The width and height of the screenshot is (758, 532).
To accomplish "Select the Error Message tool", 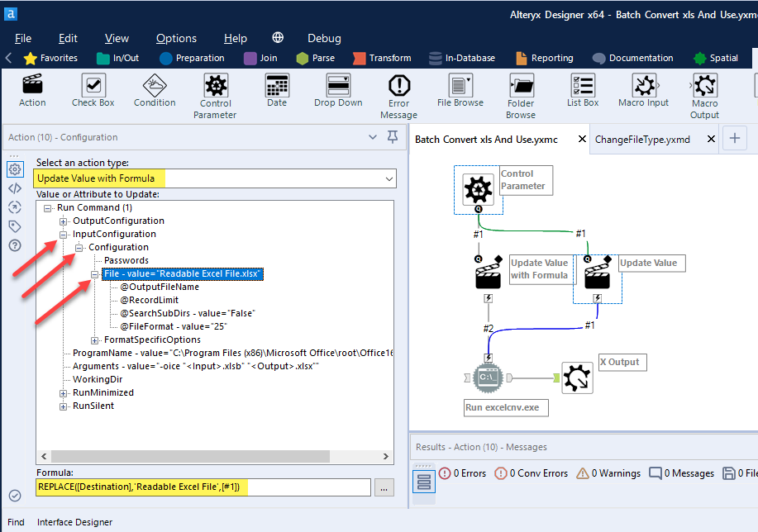I will 398,96.
